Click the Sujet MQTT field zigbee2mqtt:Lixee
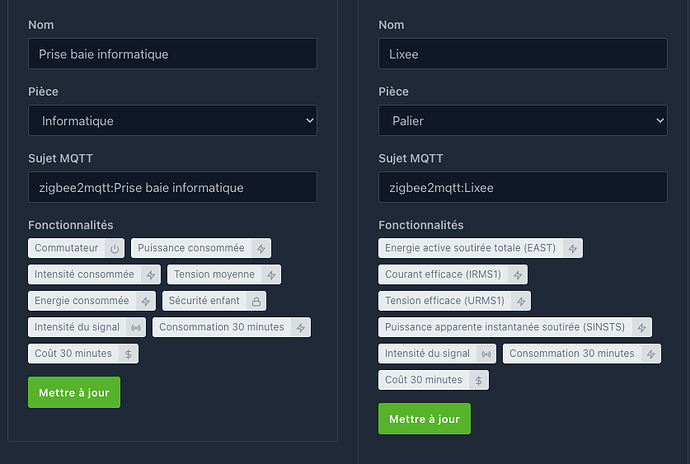The image size is (690, 464). pyautogui.click(x=523, y=187)
